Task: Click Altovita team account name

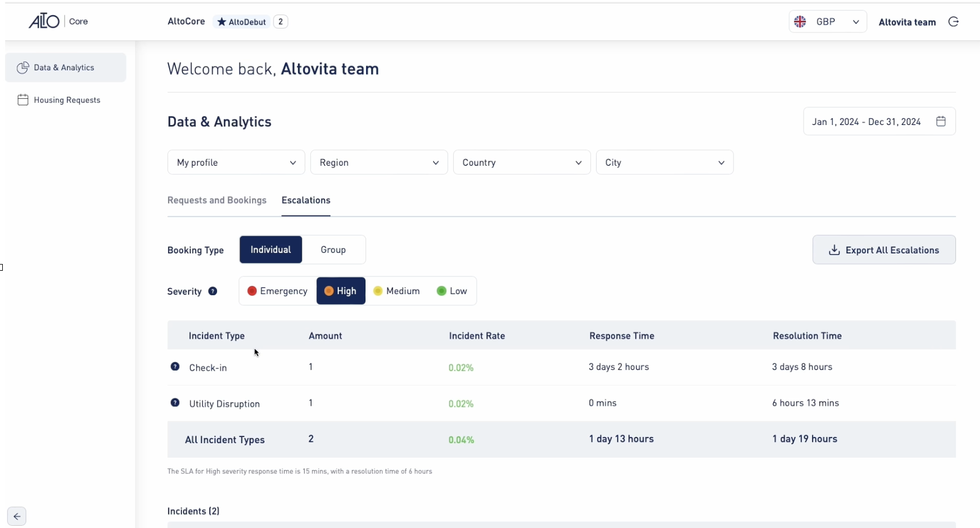Action: click(907, 22)
